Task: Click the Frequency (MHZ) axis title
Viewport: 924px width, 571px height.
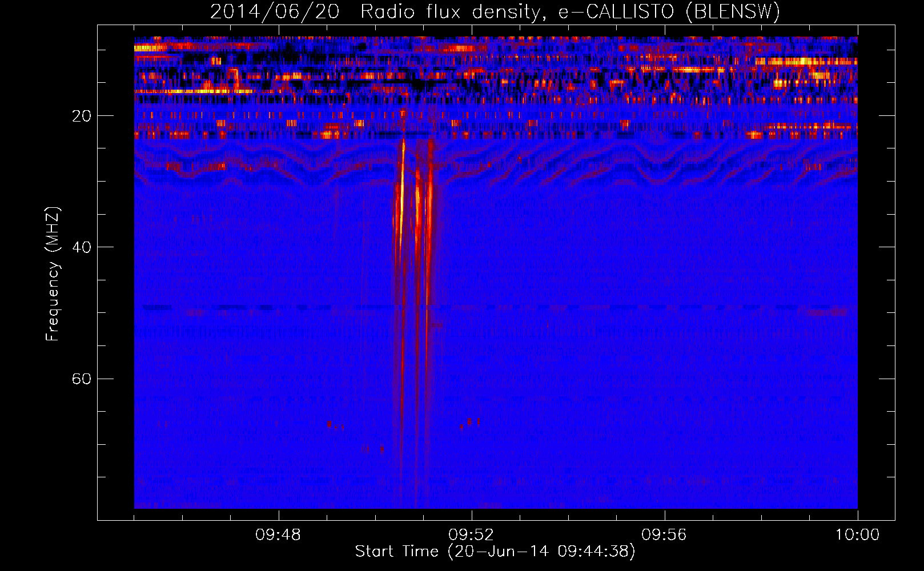Action: (53, 274)
